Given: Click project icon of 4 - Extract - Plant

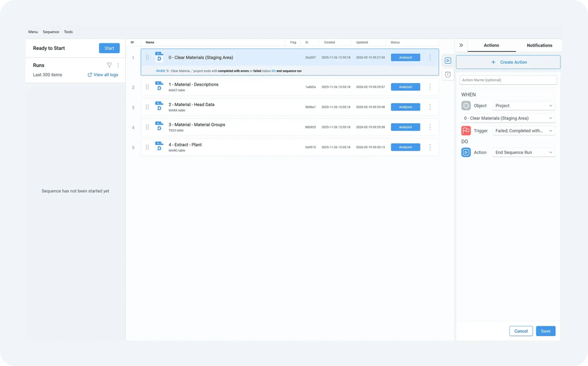Looking at the screenshot, I should [159, 147].
